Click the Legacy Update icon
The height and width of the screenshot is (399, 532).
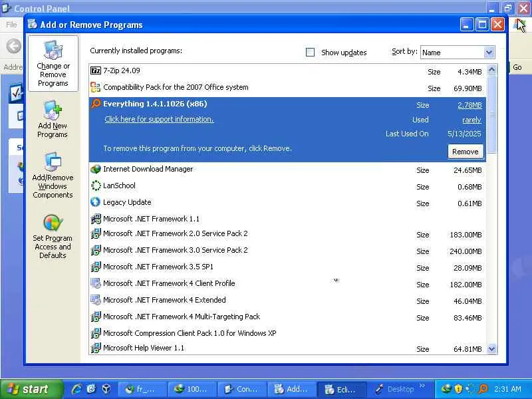point(96,202)
